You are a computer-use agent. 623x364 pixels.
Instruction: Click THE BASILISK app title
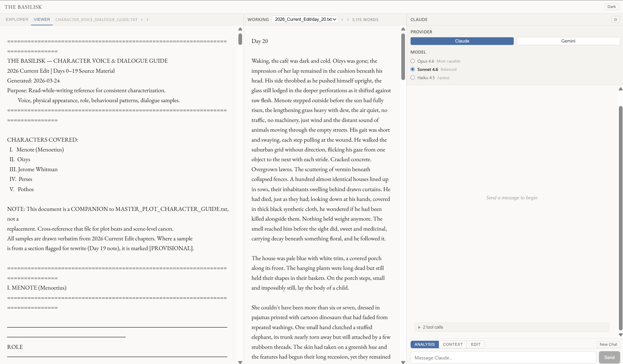(23, 7)
